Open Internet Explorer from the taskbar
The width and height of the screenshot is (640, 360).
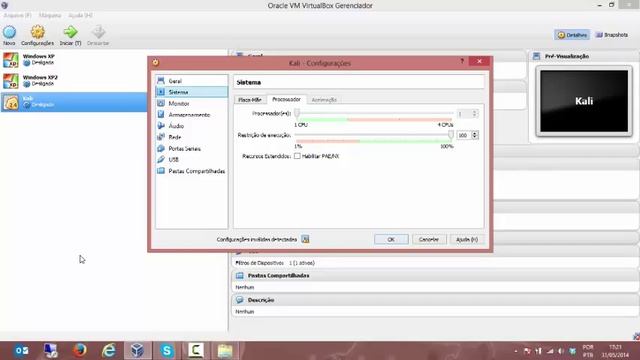(109, 351)
